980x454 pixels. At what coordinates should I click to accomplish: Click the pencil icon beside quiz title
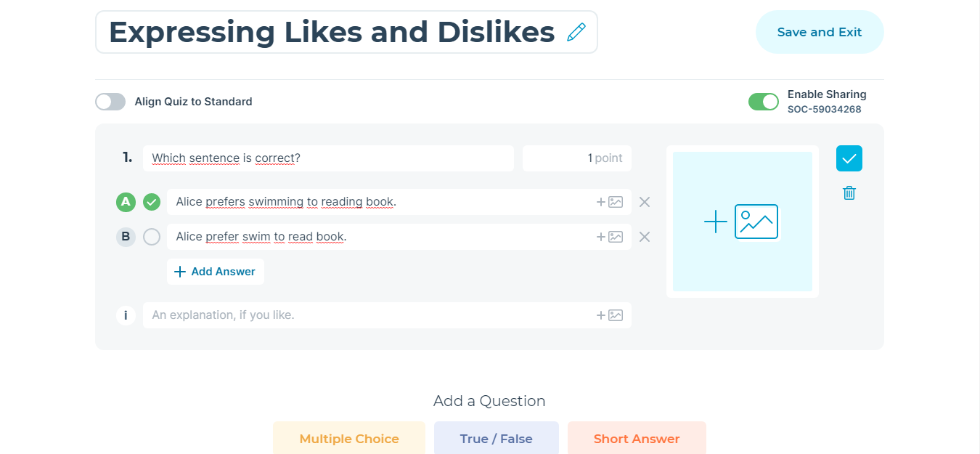click(576, 32)
